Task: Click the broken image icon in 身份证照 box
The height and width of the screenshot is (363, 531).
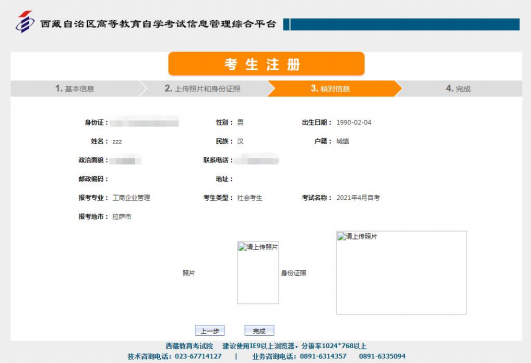Action: point(341,236)
